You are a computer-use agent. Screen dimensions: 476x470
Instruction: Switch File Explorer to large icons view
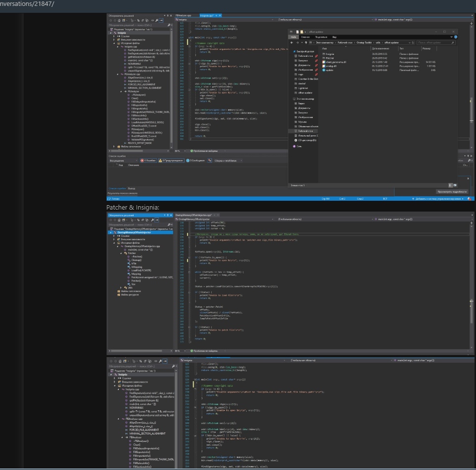tap(455, 185)
